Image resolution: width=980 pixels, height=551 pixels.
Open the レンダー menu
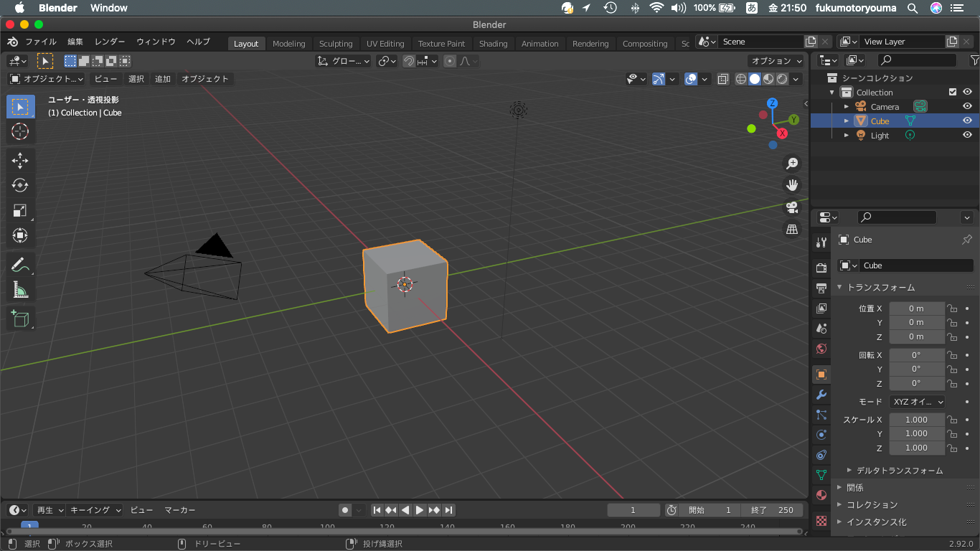(x=110, y=42)
